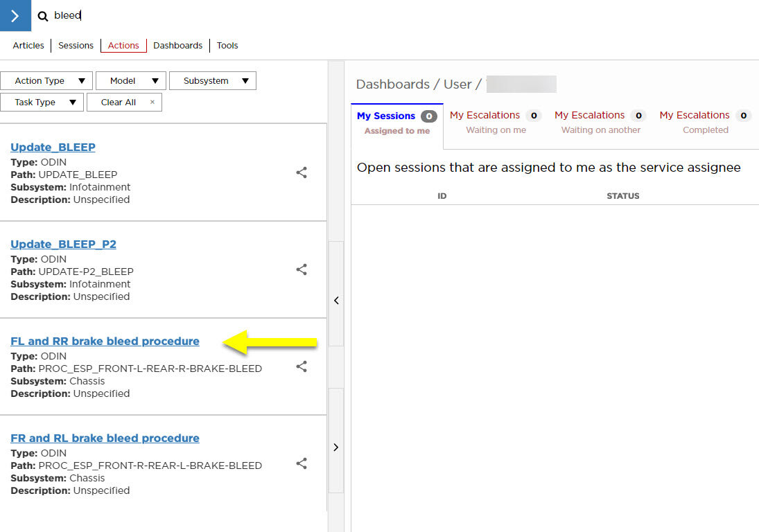
Task: Go to the Sessions tab
Action: [76, 46]
